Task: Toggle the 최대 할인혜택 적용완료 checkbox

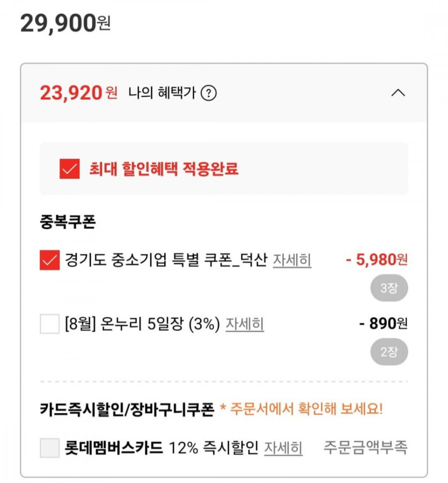Action: [x=70, y=169]
